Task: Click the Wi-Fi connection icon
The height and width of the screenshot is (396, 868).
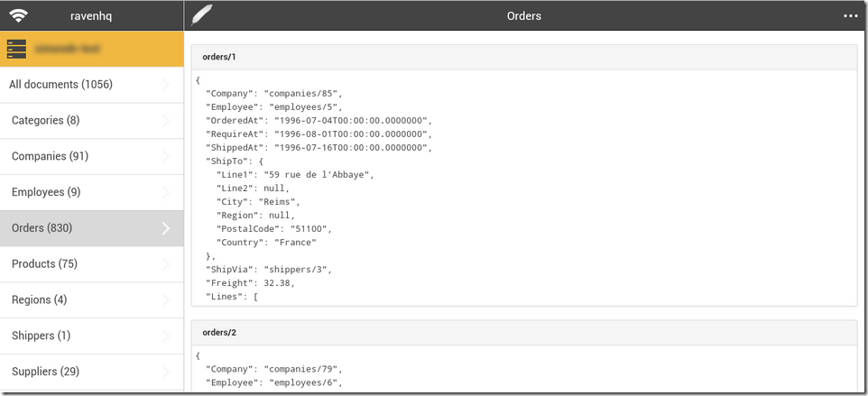Action: pos(18,15)
